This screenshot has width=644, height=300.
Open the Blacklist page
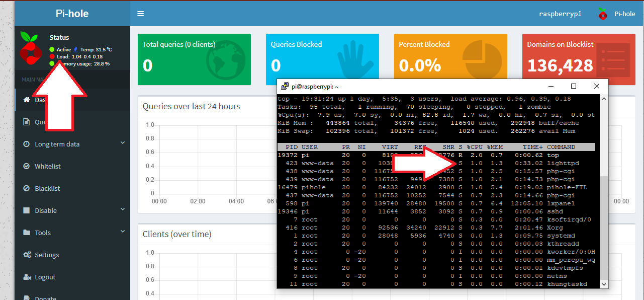[73, 188]
